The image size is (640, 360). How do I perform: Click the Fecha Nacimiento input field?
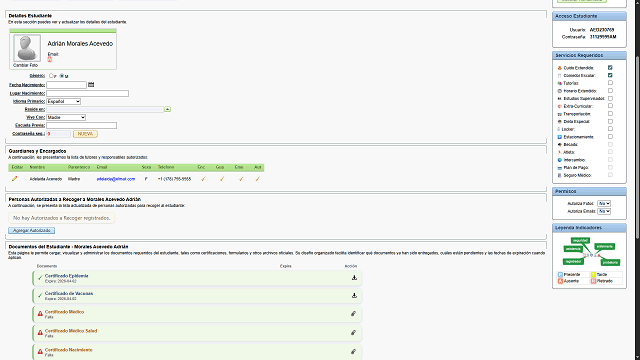click(x=66, y=85)
